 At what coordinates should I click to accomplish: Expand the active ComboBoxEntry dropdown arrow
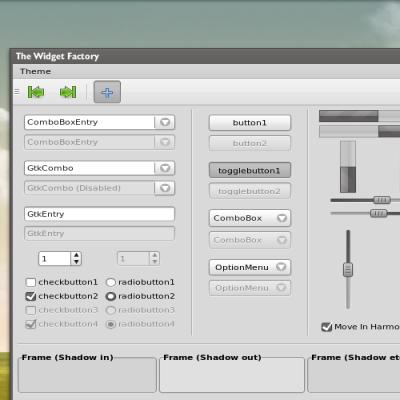pos(165,122)
